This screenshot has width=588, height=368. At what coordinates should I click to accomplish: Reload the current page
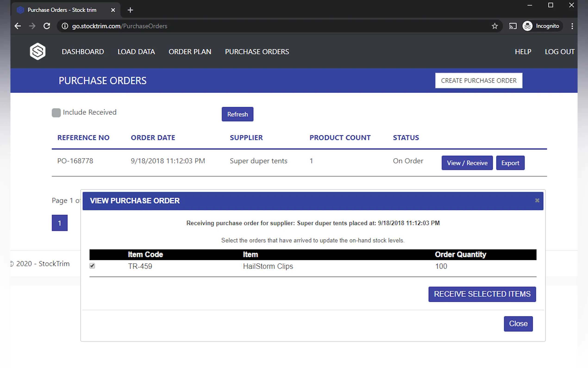[47, 26]
